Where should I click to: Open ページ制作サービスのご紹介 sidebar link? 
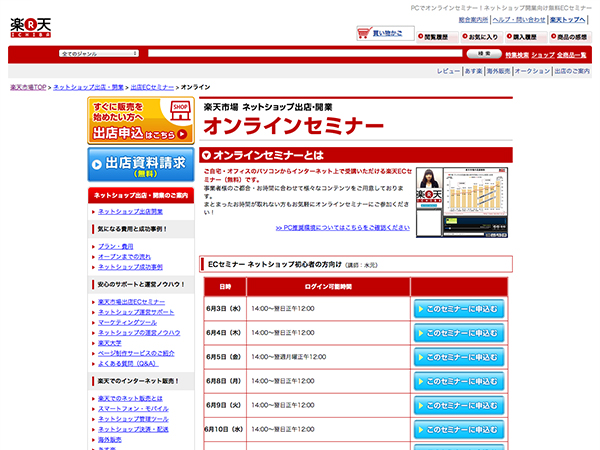(136, 354)
